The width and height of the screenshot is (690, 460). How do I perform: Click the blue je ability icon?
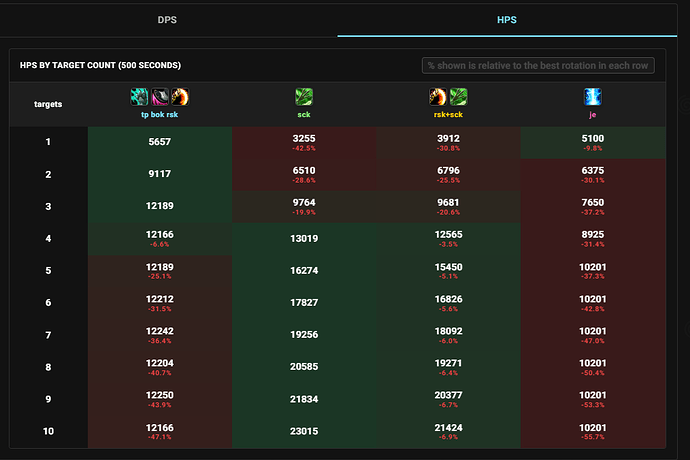pyautogui.click(x=593, y=97)
